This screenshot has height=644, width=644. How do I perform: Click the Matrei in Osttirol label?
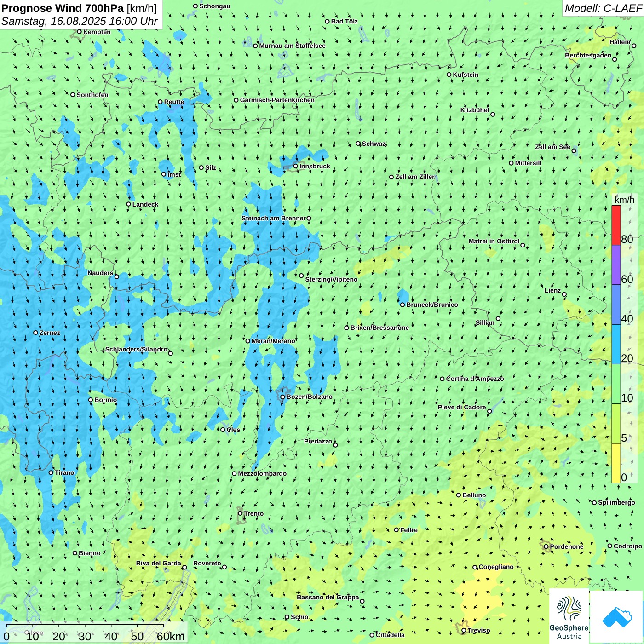(494, 241)
